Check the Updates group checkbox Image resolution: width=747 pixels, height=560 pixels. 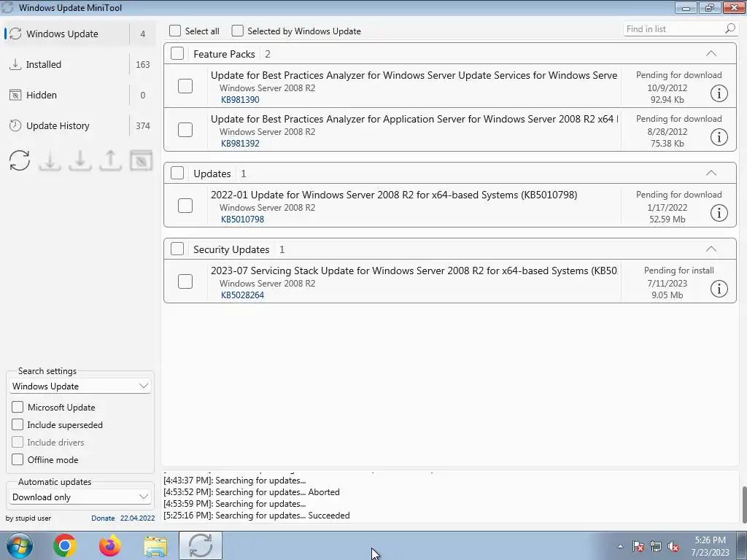(177, 173)
